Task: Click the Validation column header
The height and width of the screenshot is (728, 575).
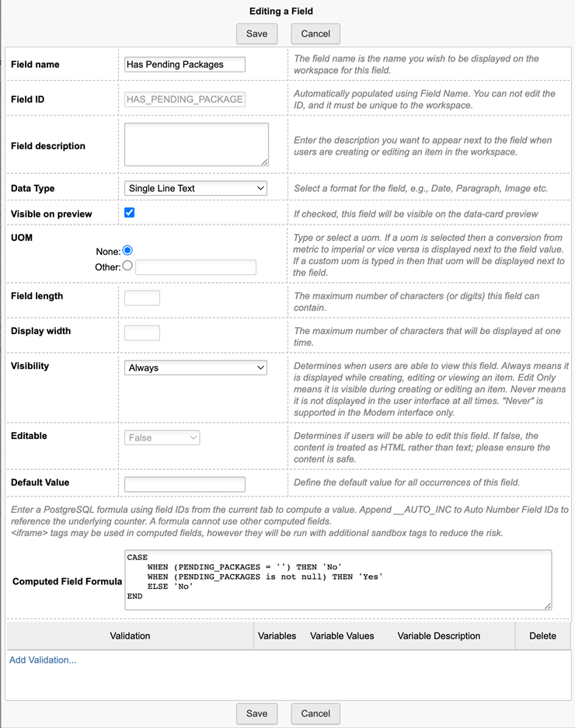Action: [130, 636]
